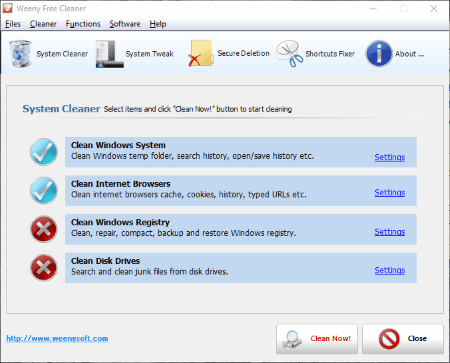The width and height of the screenshot is (450, 363).
Task: Open the Files menu
Action: (13, 24)
